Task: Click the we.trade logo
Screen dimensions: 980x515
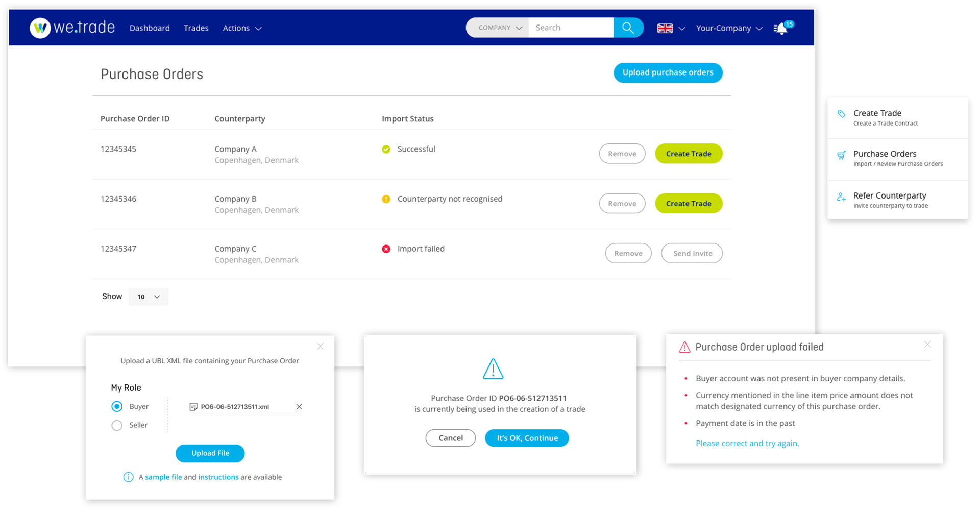Action: tap(72, 28)
